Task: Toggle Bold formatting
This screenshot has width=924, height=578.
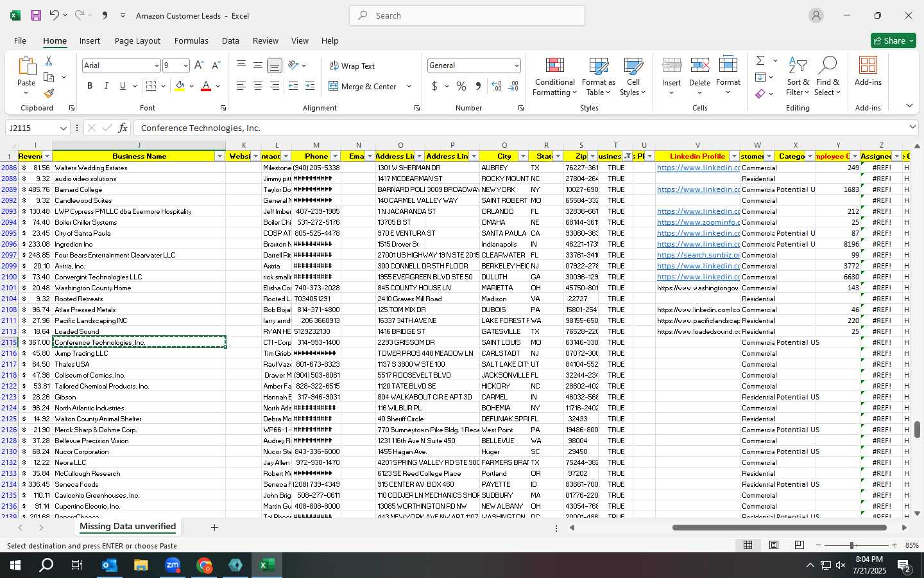Action: click(x=90, y=86)
